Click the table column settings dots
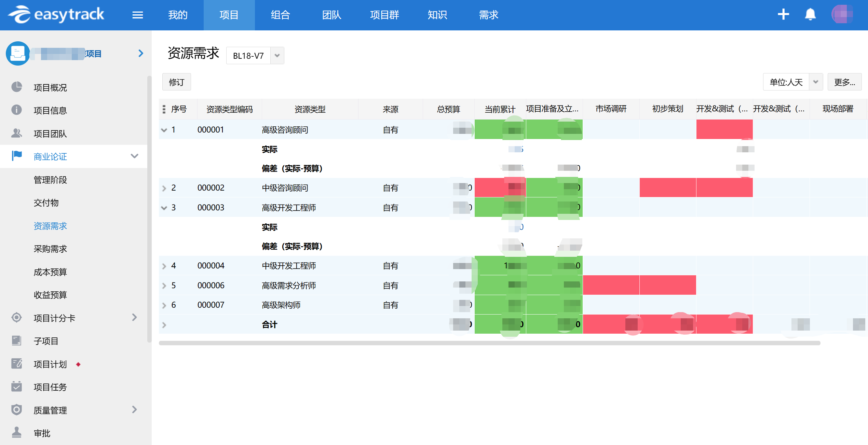 tap(164, 109)
